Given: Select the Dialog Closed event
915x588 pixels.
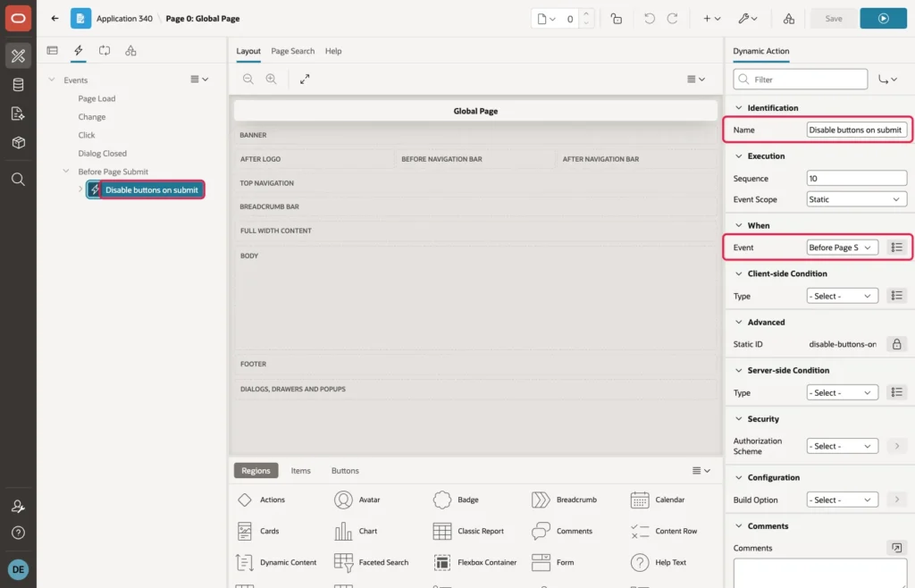Looking at the screenshot, I should pyautogui.click(x=102, y=154).
